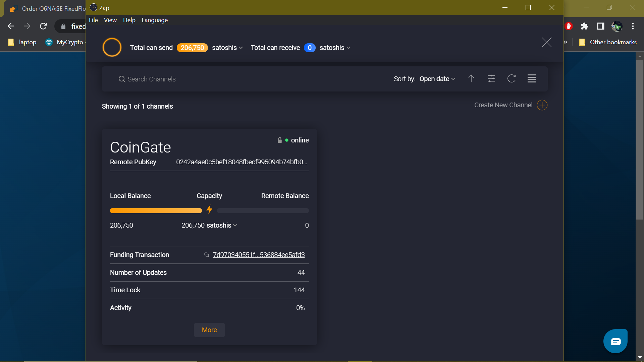Viewport: 644px width, 362px height.
Task: Click the 206,750 total can send badge
Action: [x=192, y=48]
